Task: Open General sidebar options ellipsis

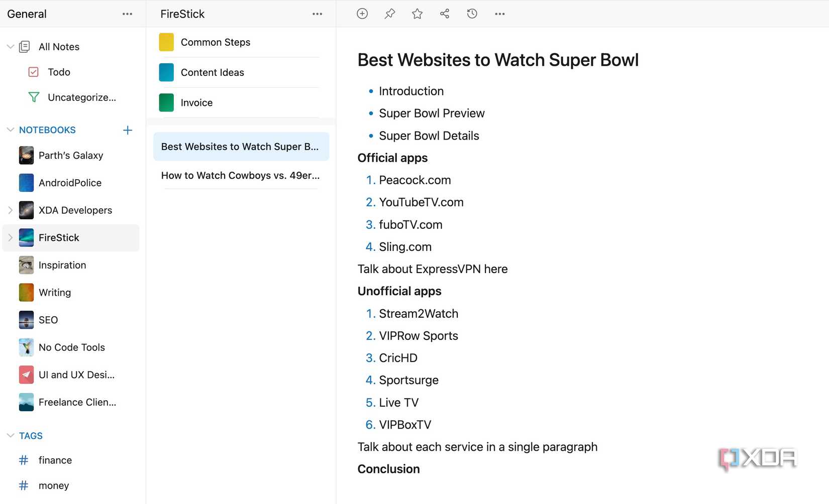Action: coord(127,14)
